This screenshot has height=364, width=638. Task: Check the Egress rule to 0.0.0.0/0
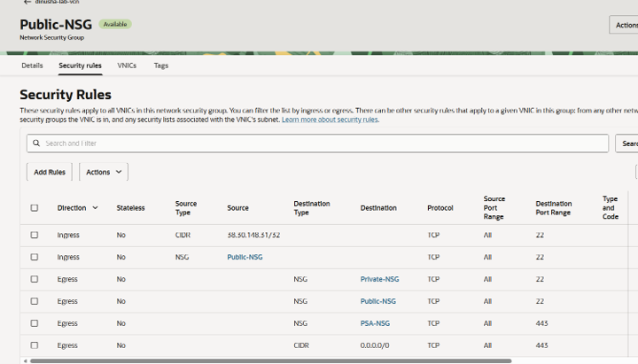click(35, 345)
